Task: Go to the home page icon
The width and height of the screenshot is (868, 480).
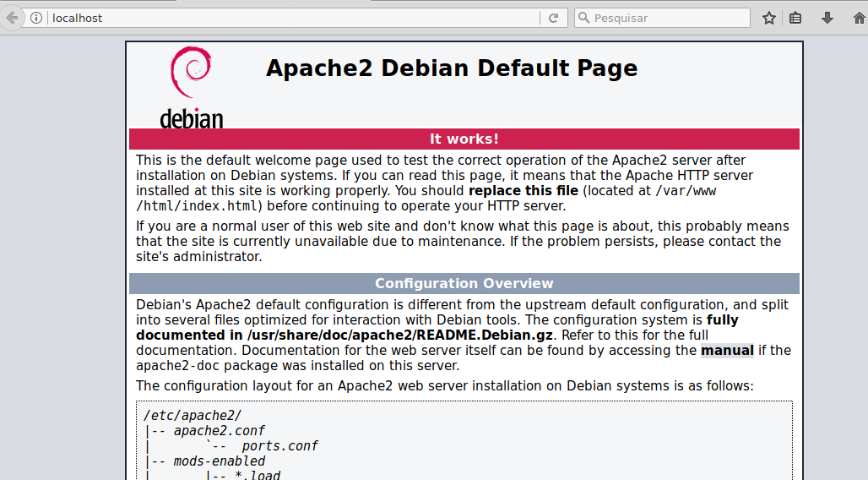Action: click(860, 18)
